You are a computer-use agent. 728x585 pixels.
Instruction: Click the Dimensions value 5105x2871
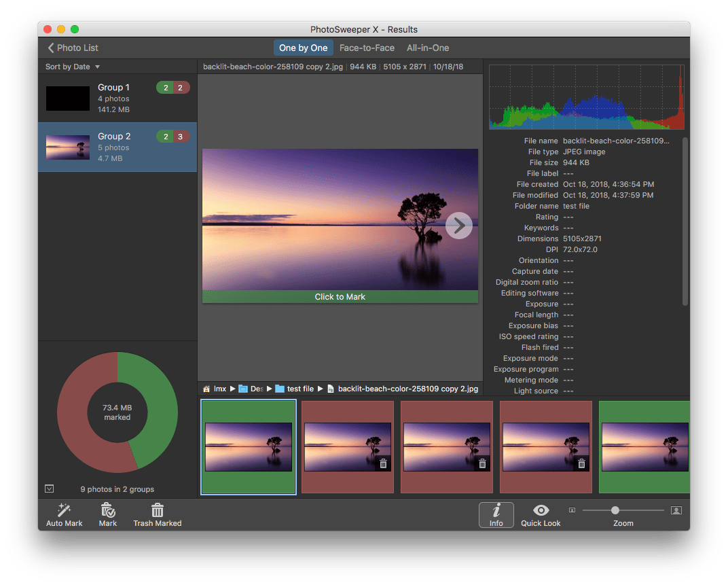tap(582, 239)
